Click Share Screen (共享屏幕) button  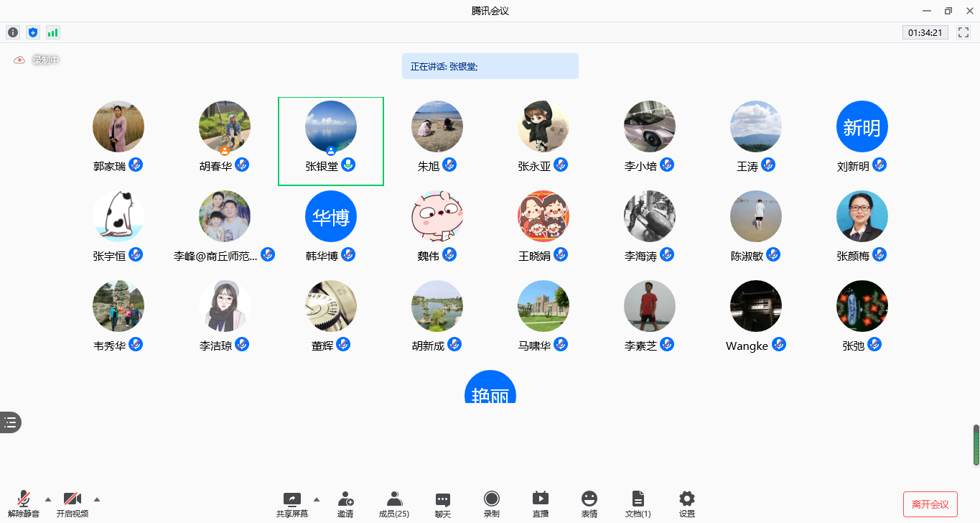point(292,504)
